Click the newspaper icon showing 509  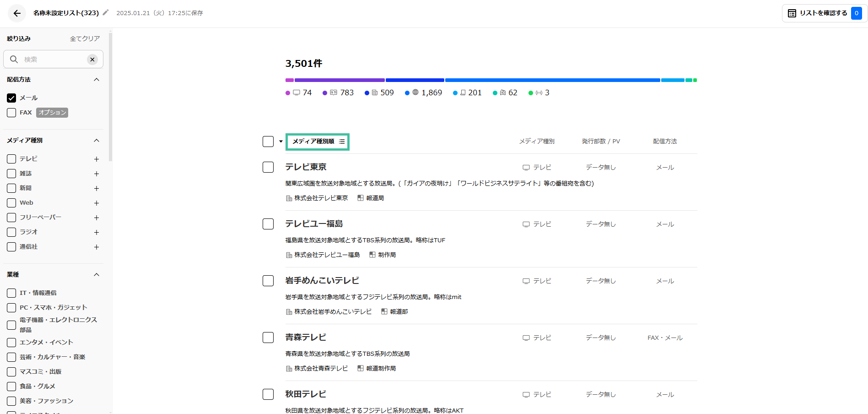click(x=375, y=93)
